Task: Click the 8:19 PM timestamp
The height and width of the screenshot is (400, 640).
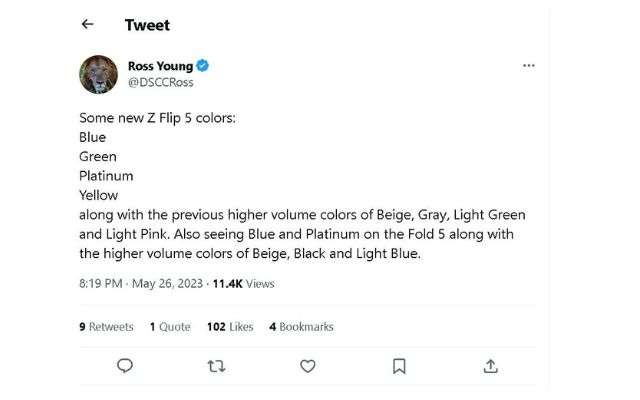Action: click(x=100, y=284)
